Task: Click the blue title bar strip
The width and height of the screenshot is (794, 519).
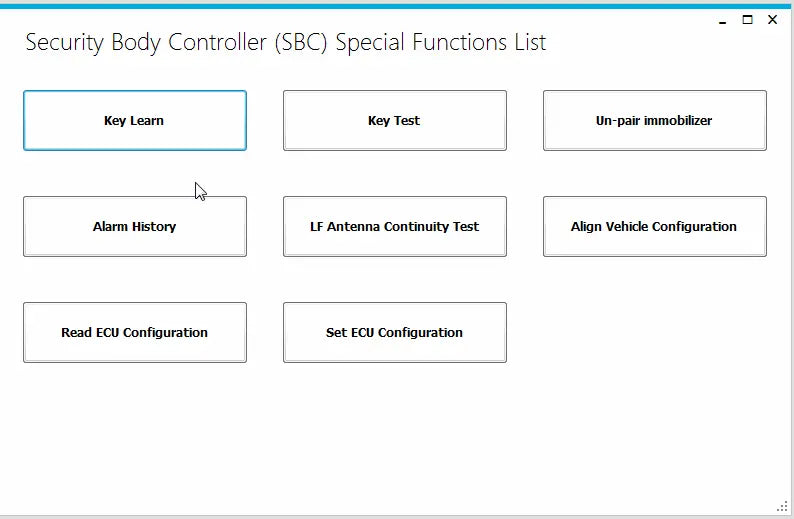Action: [397, 5]
